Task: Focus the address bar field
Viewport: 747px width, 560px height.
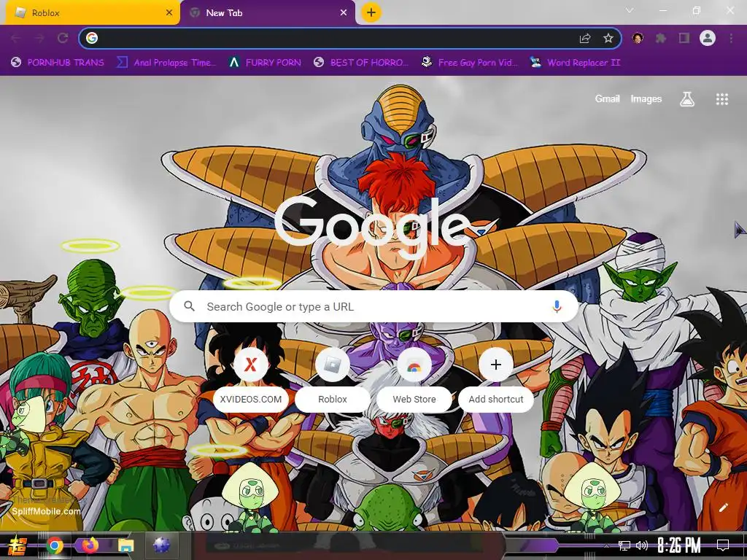Action: tap(349, 38)
